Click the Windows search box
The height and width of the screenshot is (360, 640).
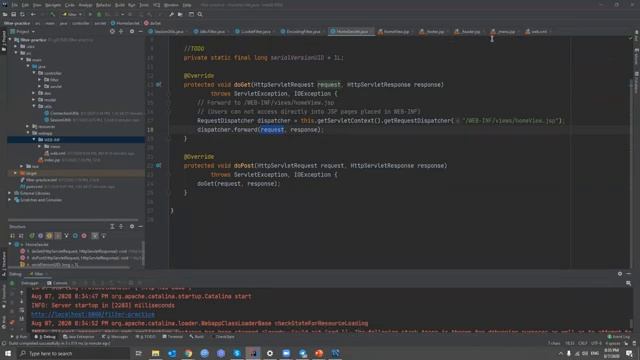point(73,353)
